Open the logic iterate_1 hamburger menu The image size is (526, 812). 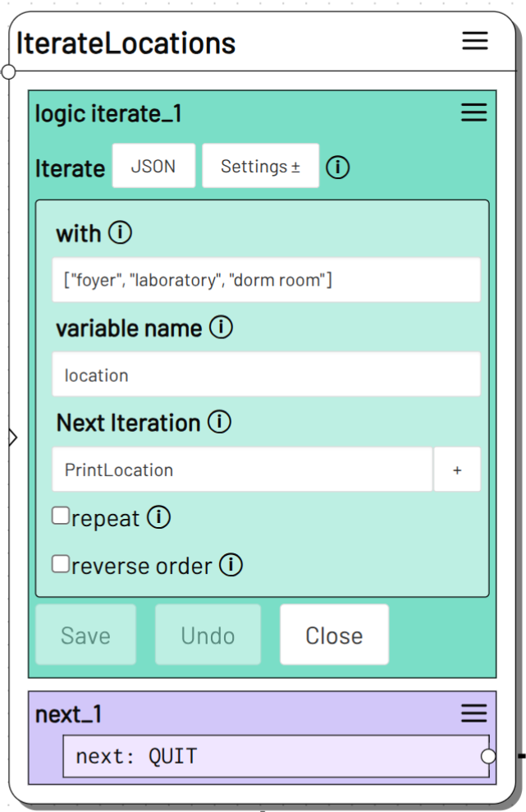(x=473, y=113)
